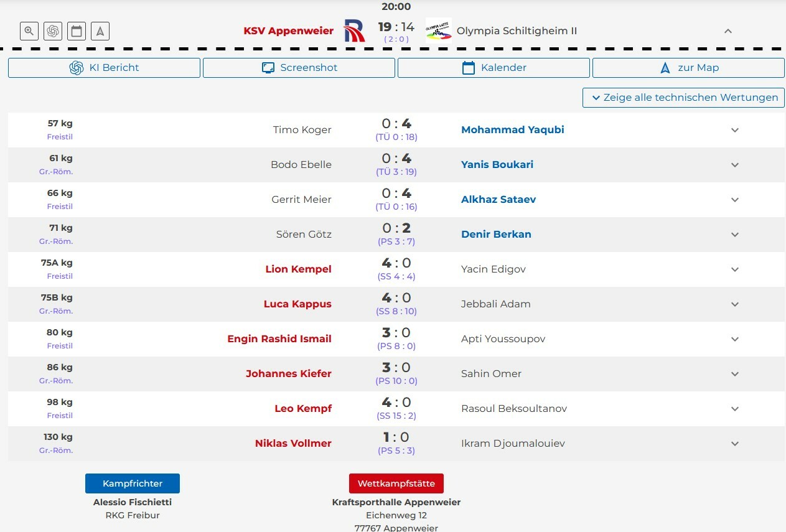The width and height of the screenshot is (786, 532).
Task: Open the zur Map navigation button
Action: [688, 68]
